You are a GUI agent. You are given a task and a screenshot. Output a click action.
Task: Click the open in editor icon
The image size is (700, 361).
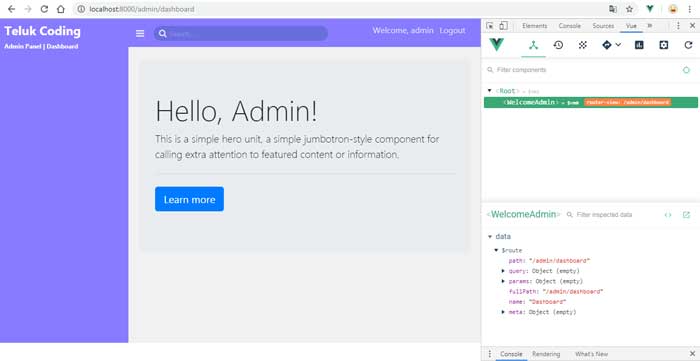[686, 215]
